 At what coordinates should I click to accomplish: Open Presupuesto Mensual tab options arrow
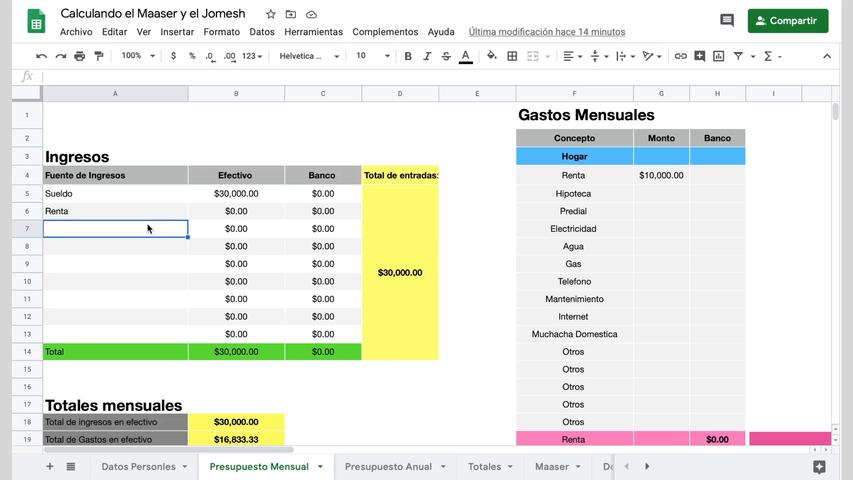(320, 467)
